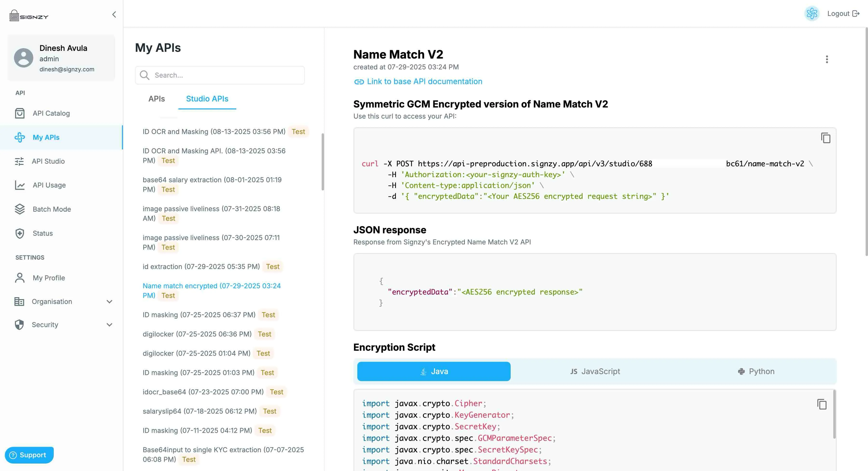Image resolution: width=868 pixels, height=471 pixels.
Task: Click the Support button
Action: (x=29, y=455)
